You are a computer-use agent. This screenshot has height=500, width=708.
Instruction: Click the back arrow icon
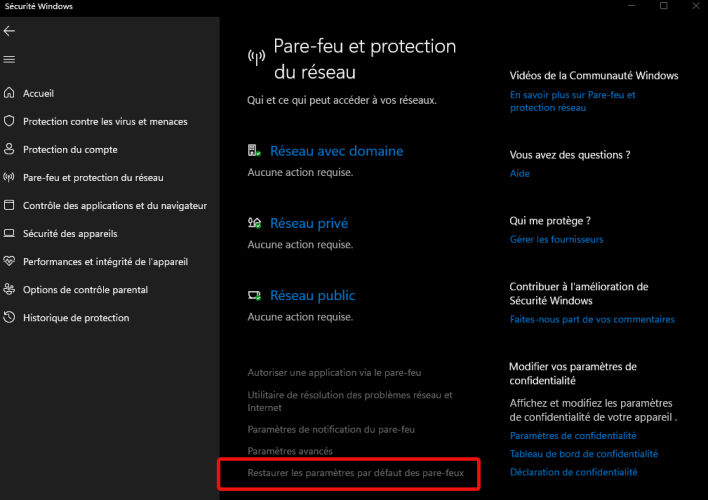click(x=9, y=31)
